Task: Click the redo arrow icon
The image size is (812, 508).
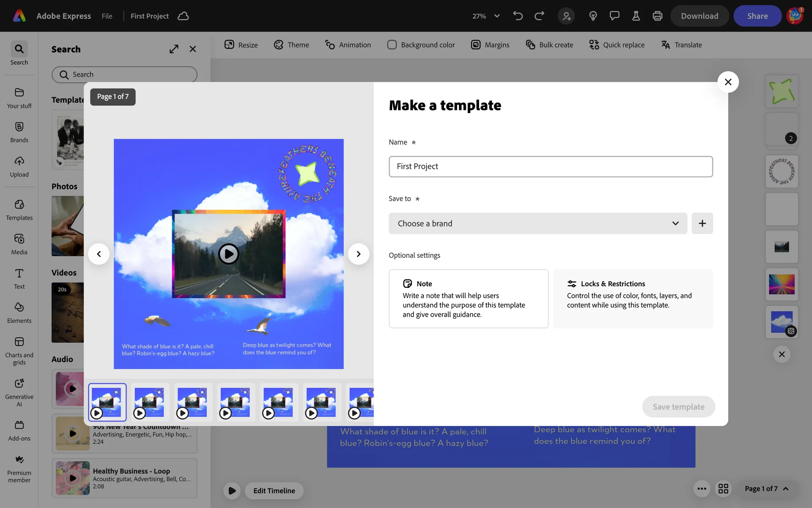Action: (539, 16)
